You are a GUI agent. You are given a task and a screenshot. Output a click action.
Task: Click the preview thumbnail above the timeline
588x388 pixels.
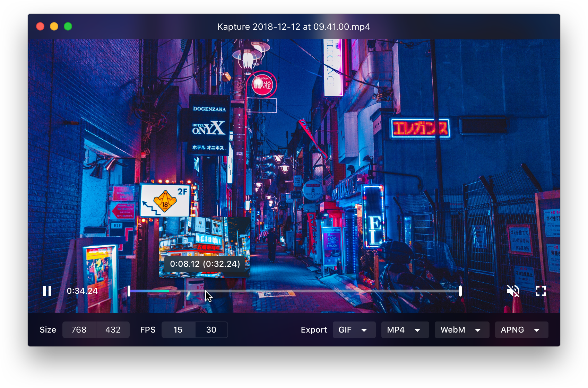point(205,242)
